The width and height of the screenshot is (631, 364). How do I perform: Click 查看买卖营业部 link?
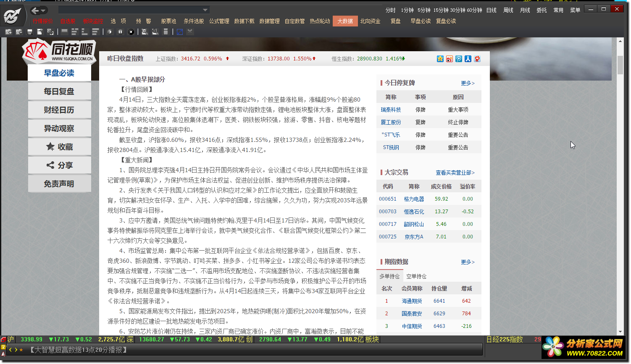(455, 173)
